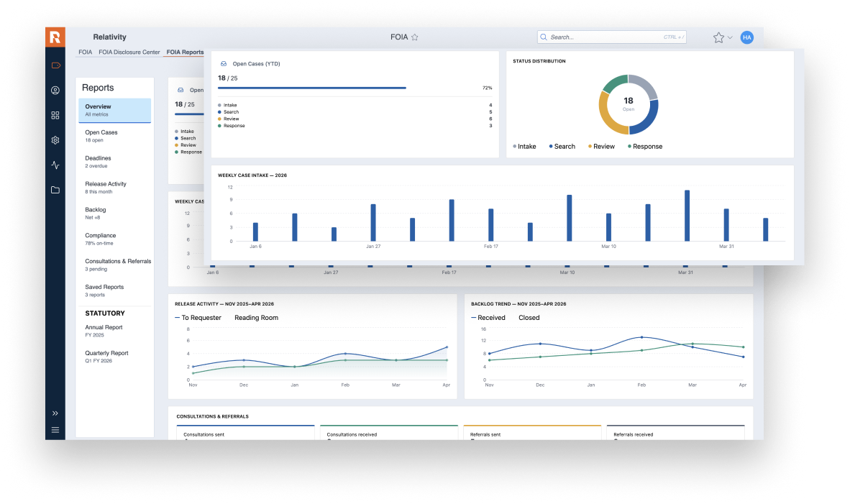The image size is (850, 504).
Task: Open Backlog report item
Action: (115, 214)
